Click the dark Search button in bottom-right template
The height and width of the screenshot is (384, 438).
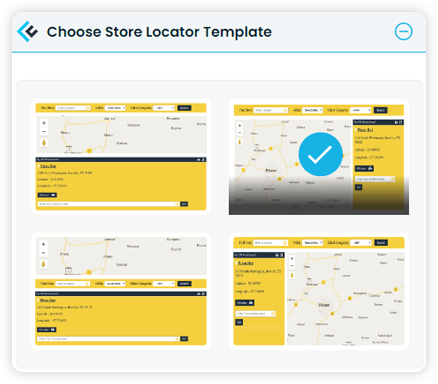(381, 243)
